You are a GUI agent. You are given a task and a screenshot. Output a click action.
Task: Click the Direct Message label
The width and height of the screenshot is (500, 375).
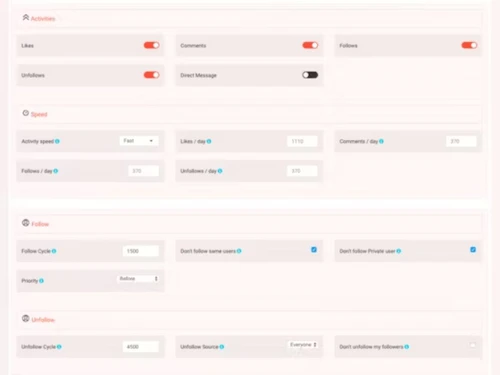pyautogui.click(x=198, y=75)
